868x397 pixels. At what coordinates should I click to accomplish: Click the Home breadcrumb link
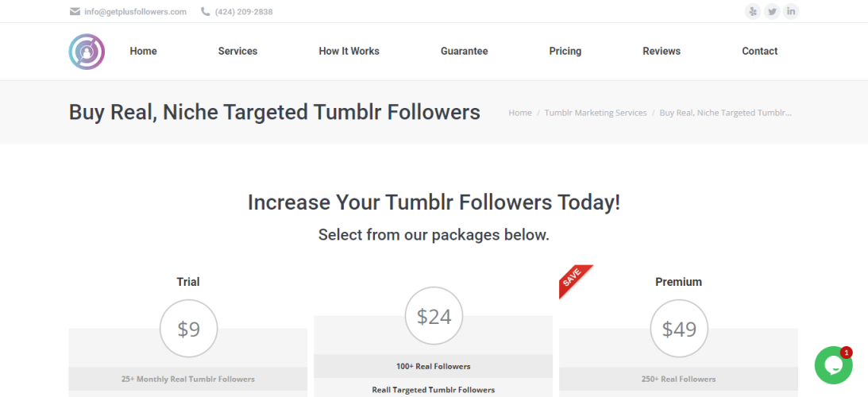[x=520, y=113]
